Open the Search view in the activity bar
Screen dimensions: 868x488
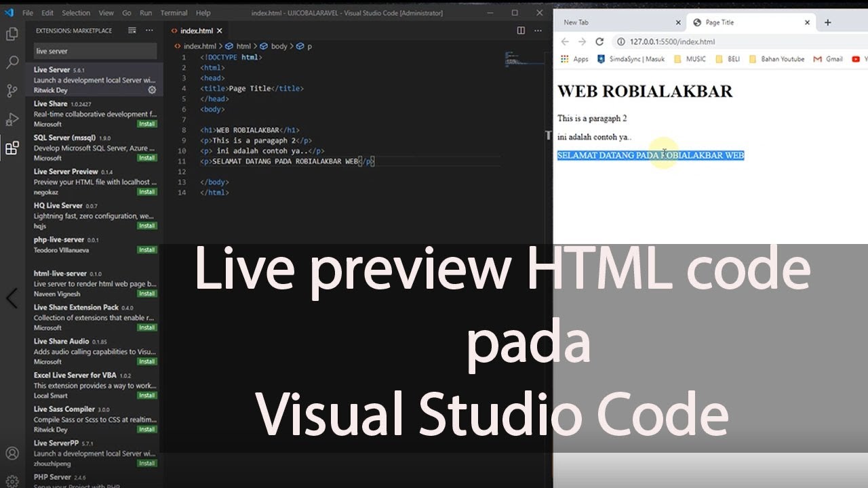click(12, 62)
